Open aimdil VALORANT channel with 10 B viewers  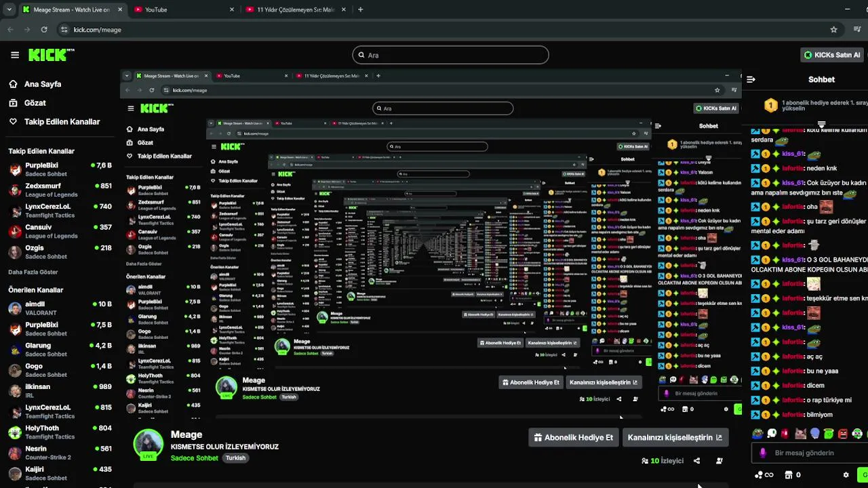point(60,308)
